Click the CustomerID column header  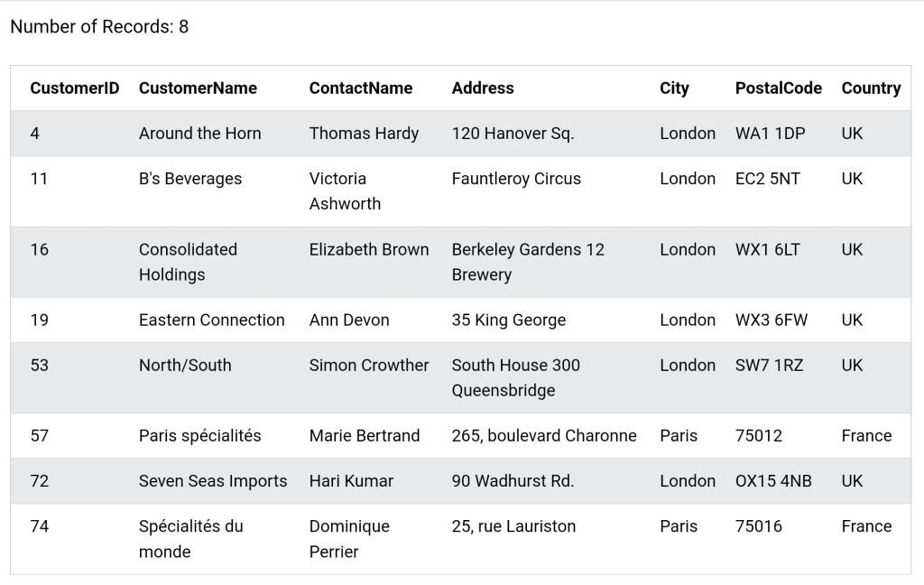(x=75, y=88)
